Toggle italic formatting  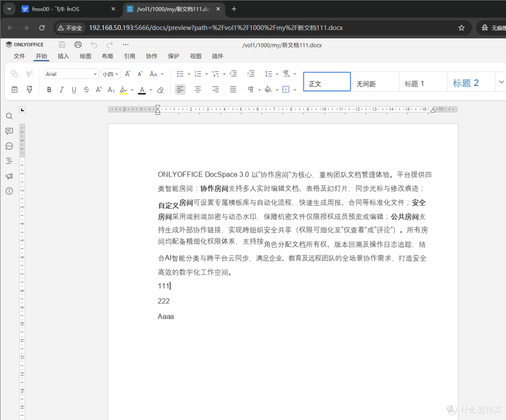(61, 90)
